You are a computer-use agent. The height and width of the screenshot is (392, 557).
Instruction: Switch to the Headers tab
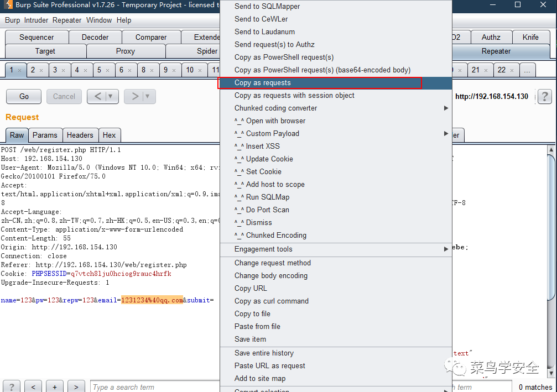point(80,135)
